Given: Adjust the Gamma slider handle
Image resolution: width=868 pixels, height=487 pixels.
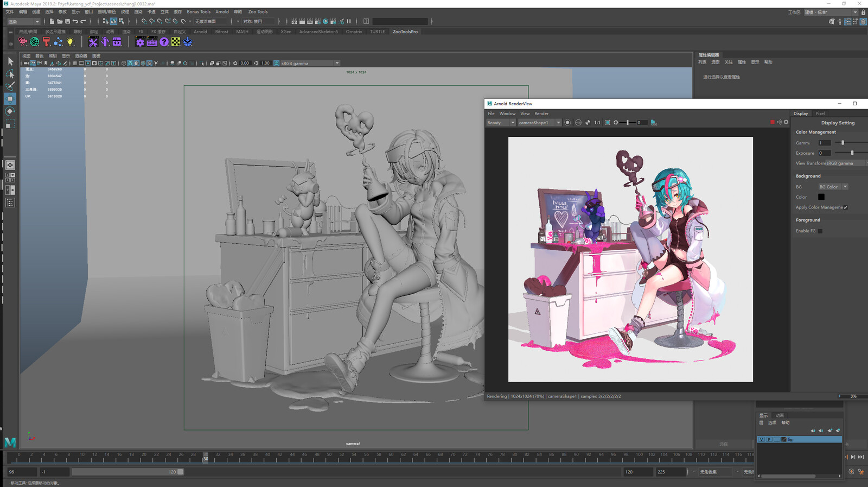Looking at the screenshot, I should pos(843,143).
